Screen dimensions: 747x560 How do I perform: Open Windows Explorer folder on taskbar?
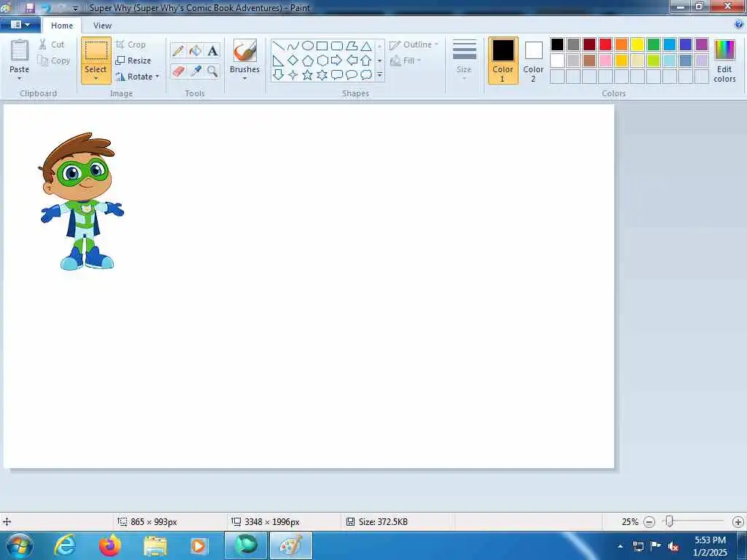tap(155, 545)
